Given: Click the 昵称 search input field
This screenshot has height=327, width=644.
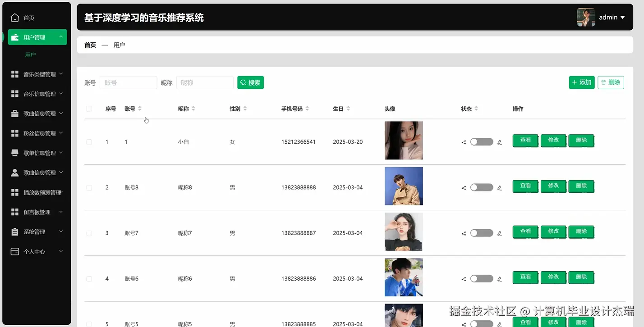Looking at the screenshot, I should [x=205, y=82].
